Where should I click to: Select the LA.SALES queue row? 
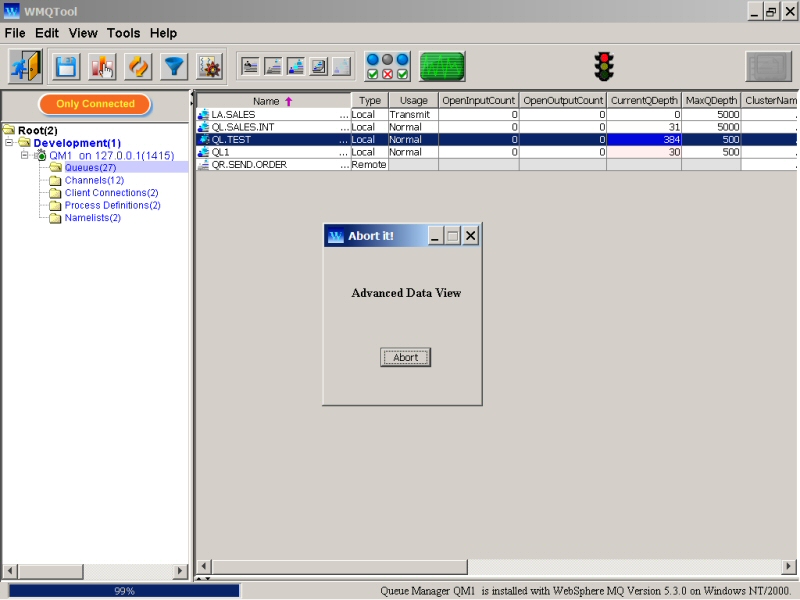(x=496, y=114)
